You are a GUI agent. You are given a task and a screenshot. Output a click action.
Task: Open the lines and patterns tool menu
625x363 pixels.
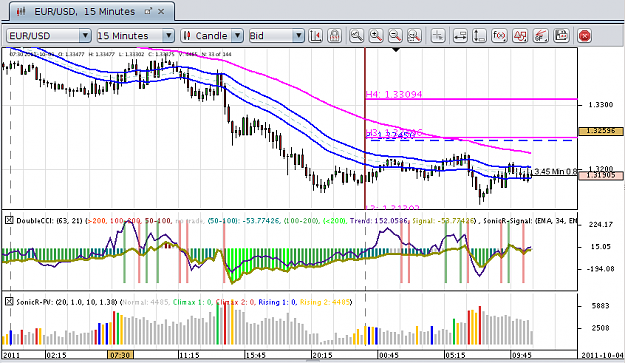[x=541, y=36]
